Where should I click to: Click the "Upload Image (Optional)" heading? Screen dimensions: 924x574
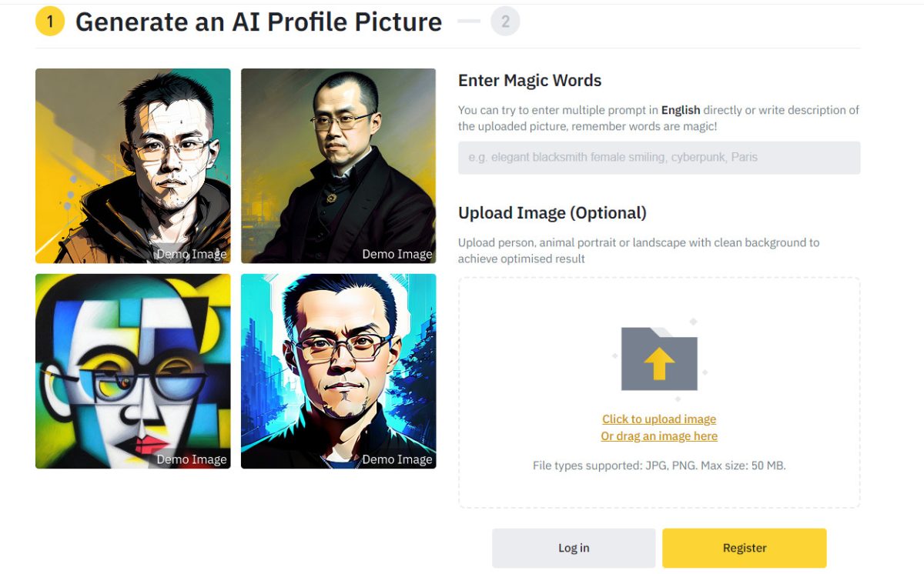pyautogui.click(x=552, y=213)
